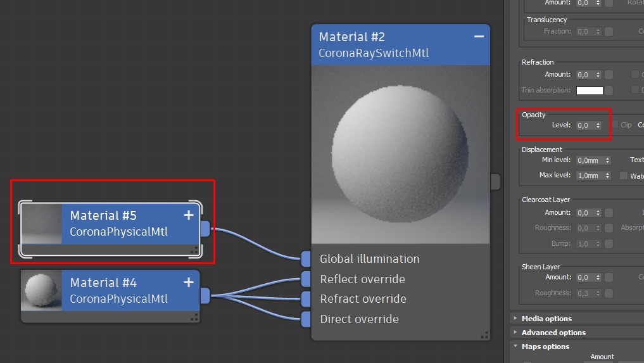This screenshot has height=363, width=644.
Task: Collapse Material #2 node with the minus icon
Action: pos(479,37)
